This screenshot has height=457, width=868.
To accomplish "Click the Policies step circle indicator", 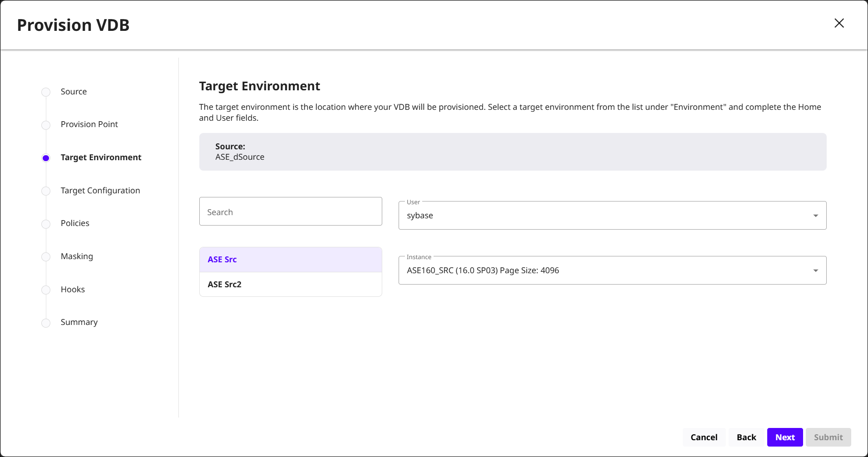I will point(46,224).
